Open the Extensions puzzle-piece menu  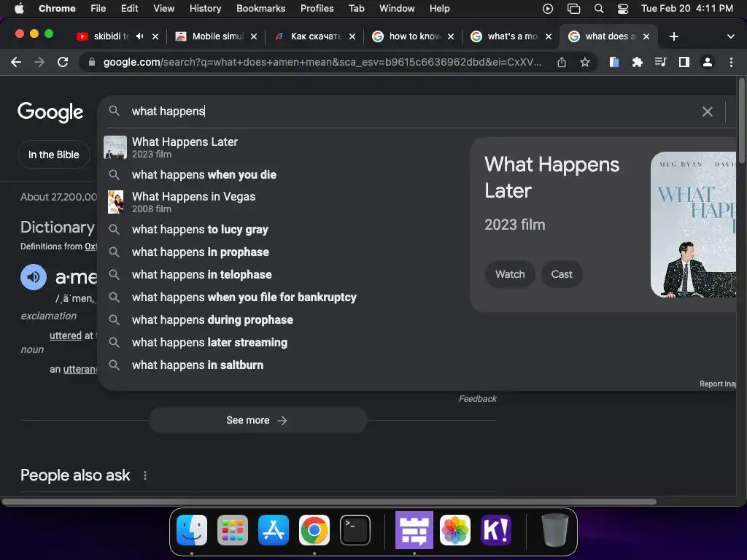pyautogui.click(x=637, y=62)
